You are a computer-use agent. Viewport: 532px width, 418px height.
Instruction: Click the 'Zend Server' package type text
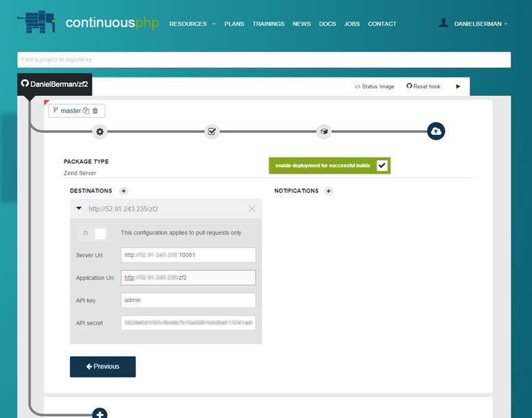coord(80,173)
